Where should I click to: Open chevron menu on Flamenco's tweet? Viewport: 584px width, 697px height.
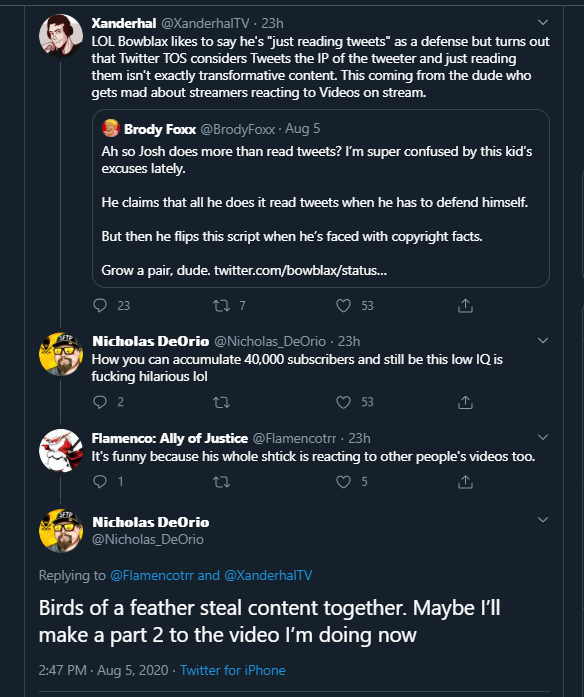tap(543, 437)
